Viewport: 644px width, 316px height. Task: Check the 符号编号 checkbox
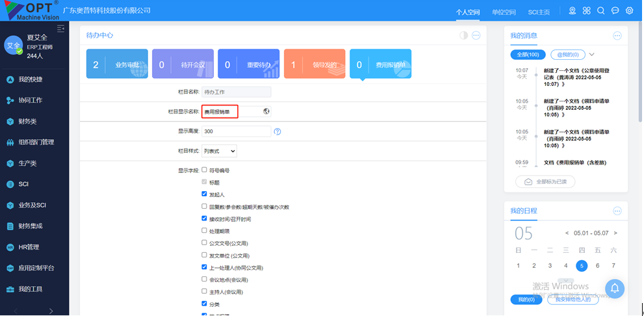click(205, 170)
